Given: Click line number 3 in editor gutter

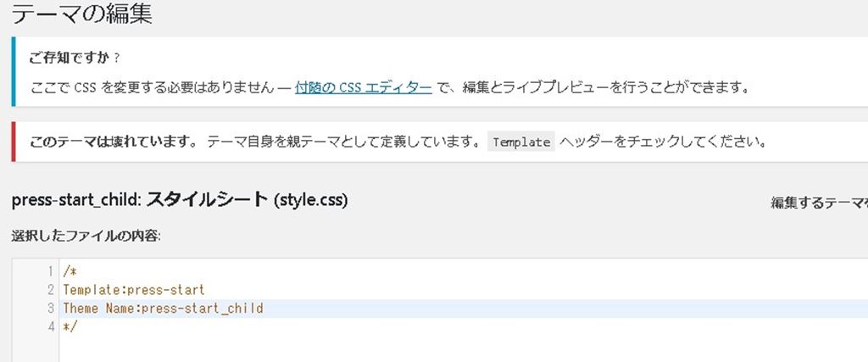Looking at the screenshot, I should tap(52, 309).
